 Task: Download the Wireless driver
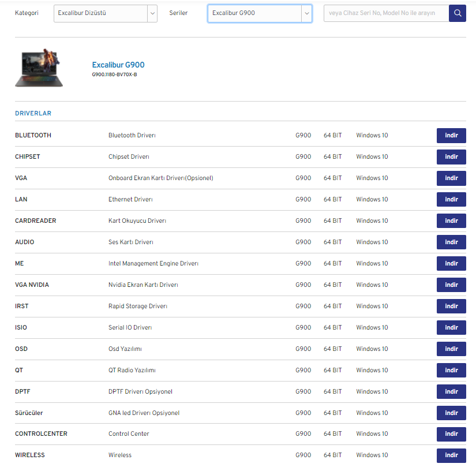tap(451, 455)
